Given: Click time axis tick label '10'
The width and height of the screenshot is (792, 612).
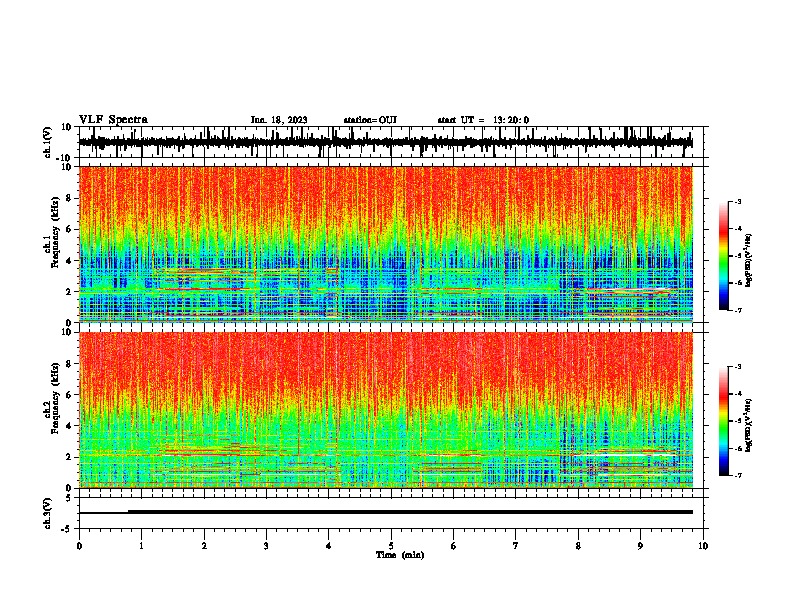Looking at the screenshot, I should (703, 546).
